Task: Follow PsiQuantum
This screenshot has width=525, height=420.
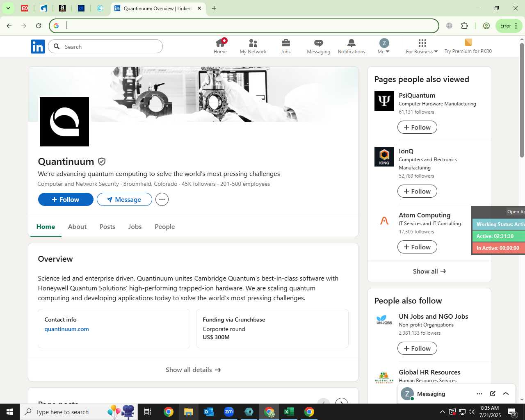Action: tap(417, 127)
